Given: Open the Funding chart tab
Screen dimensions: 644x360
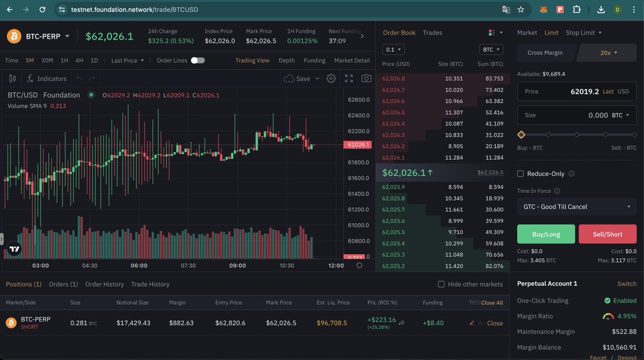Looking at the screenshot, I should [314, 61].
